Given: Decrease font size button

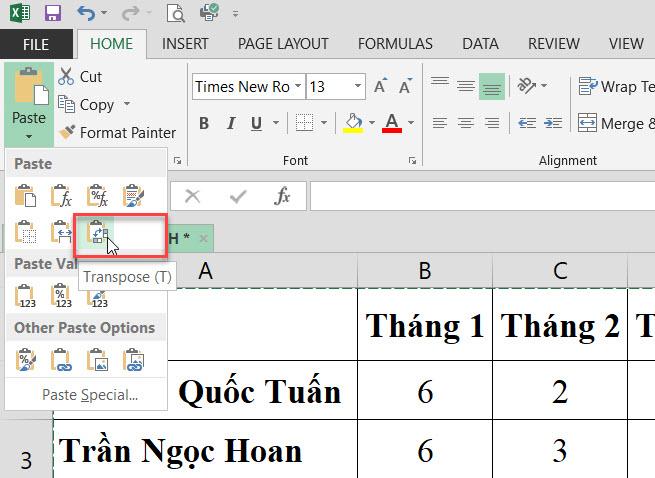Looking at the screenshot, I should point(405,86).
